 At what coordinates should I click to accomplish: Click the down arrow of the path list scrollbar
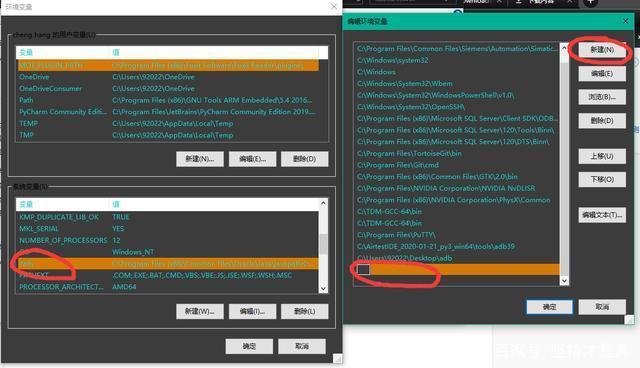(x=564, y=280)
